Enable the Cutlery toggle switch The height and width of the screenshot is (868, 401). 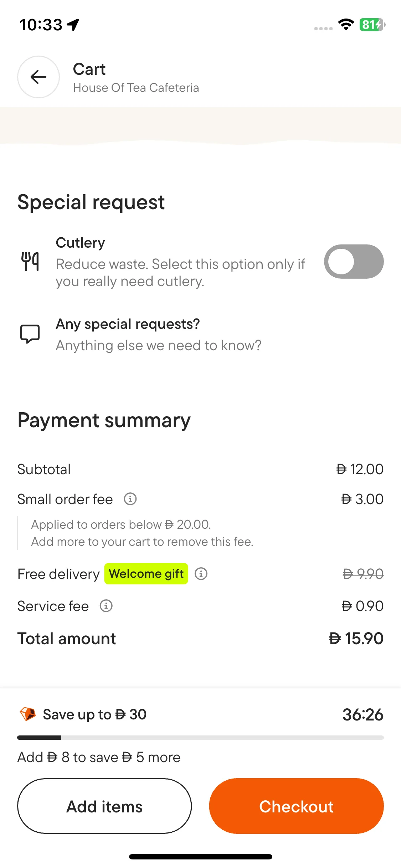tap(354, 262)
